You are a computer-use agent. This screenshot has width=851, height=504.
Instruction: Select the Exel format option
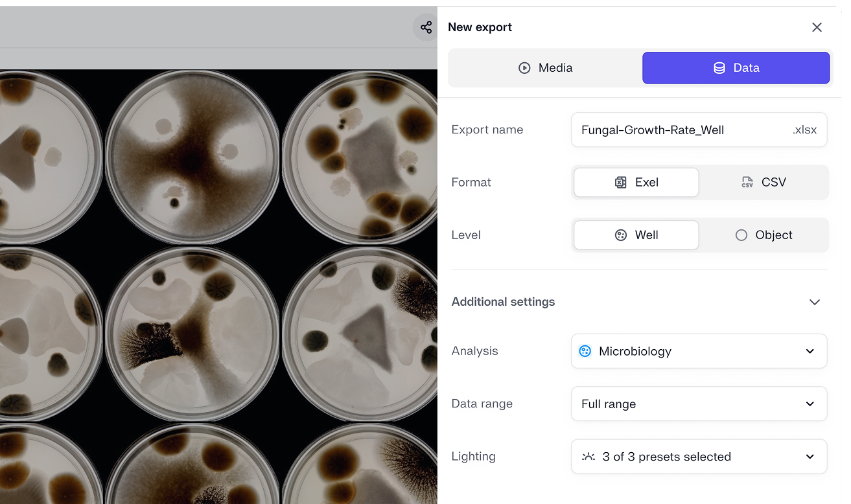pos(636,183)
